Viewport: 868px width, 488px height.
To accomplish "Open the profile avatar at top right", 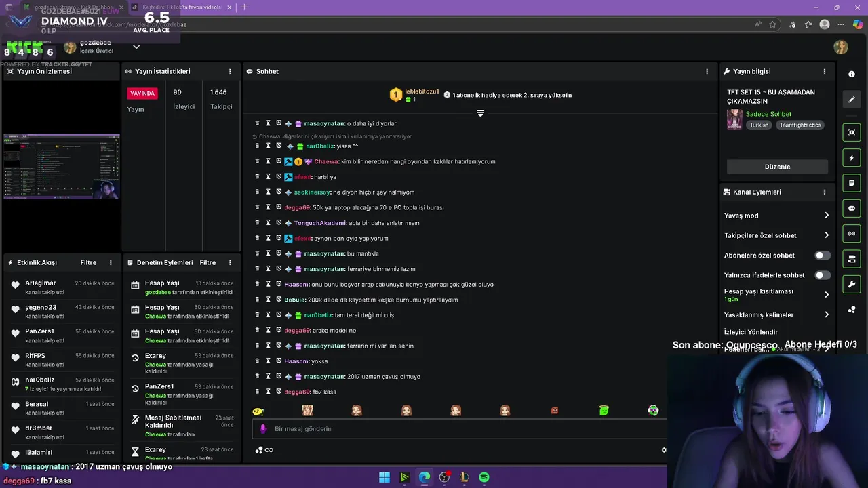I will coord(841,47).
